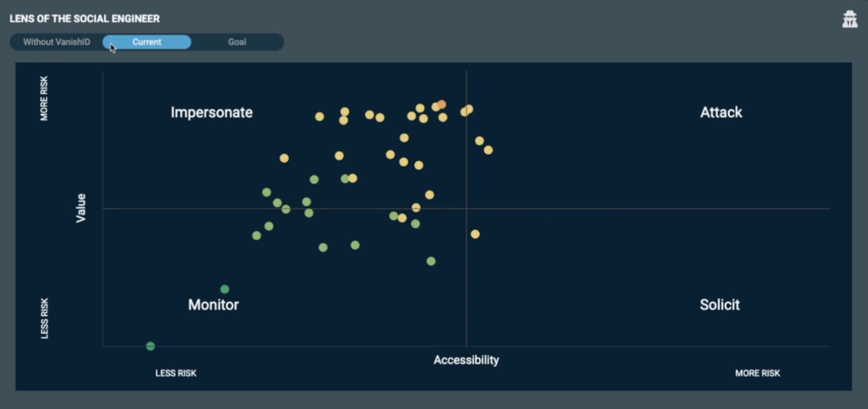Click the single orange data point
This screenshot has width=868, height=409.
442,105
